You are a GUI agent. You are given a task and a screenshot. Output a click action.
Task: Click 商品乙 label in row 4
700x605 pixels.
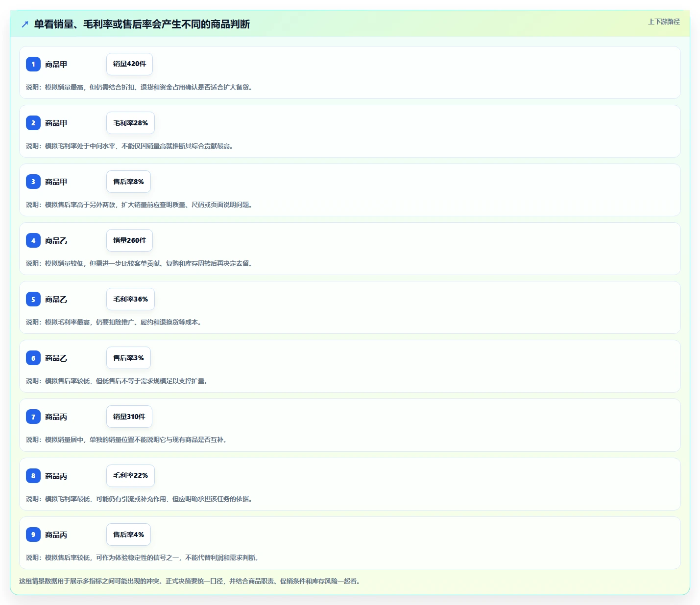[x=56, y=240]
